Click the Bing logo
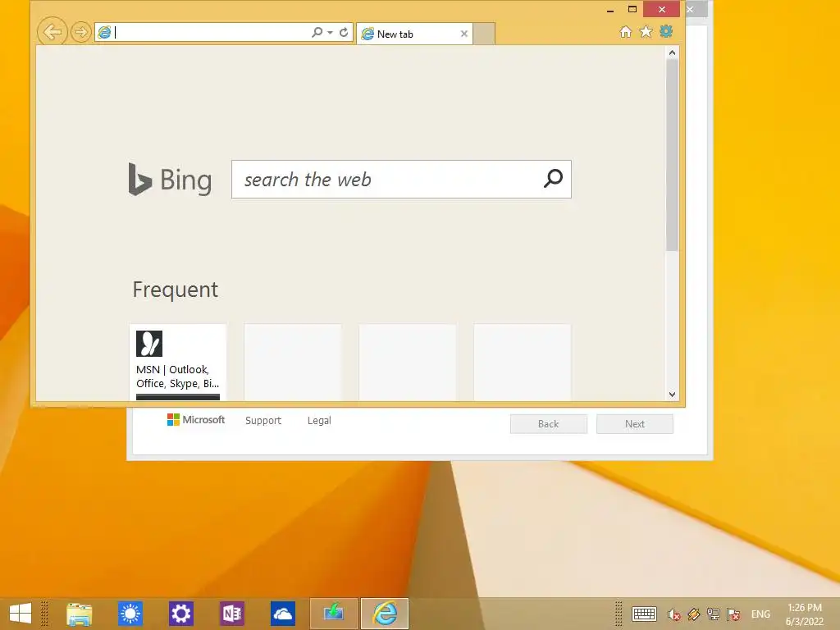The height and width of the screenshot is (630, 840). point(171,180)
